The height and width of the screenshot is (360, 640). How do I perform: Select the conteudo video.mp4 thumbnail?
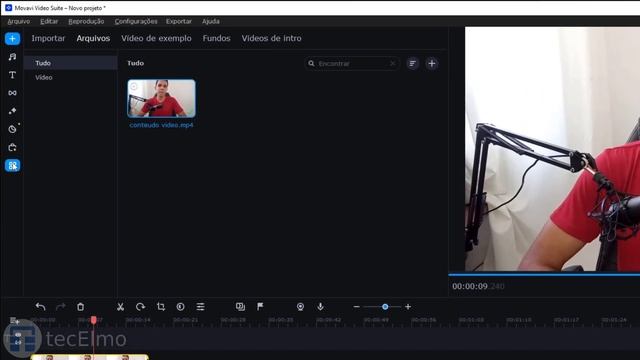(161, 98)
